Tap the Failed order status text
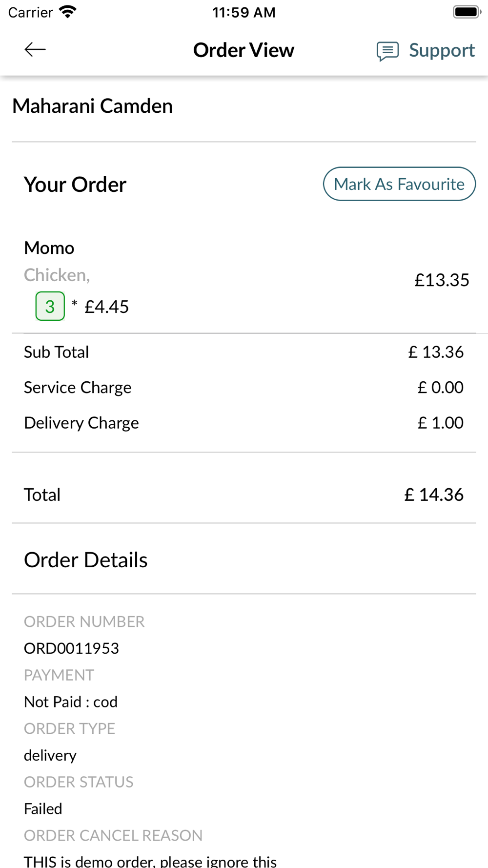 click(43, 809)
